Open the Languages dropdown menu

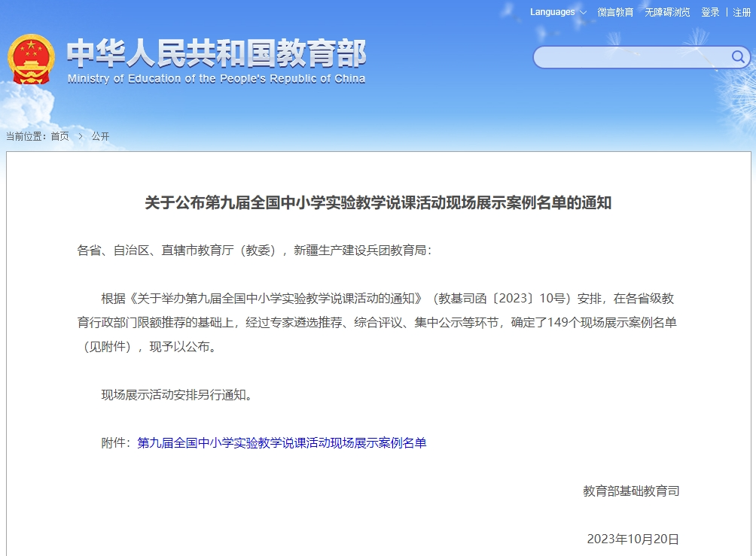(x=558, y=12)
